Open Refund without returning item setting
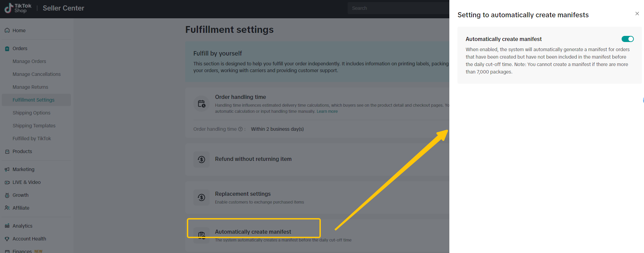 253,159
